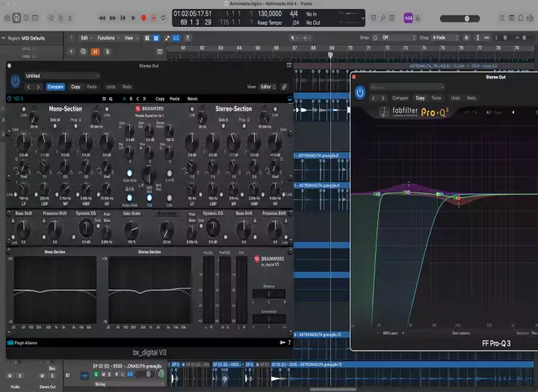Toggle the Pro-Q 3 power button
Viewport: 538px width, 392px height.
coord(360,93)
